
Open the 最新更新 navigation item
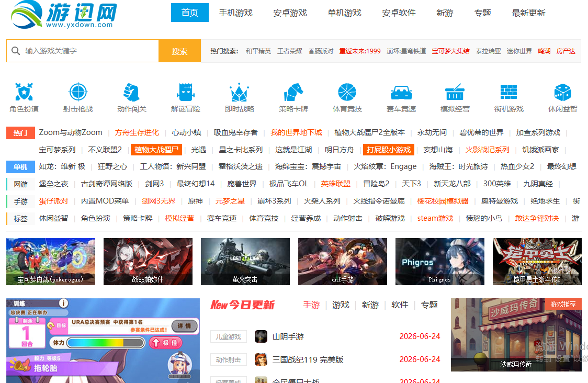coord(529,13)
